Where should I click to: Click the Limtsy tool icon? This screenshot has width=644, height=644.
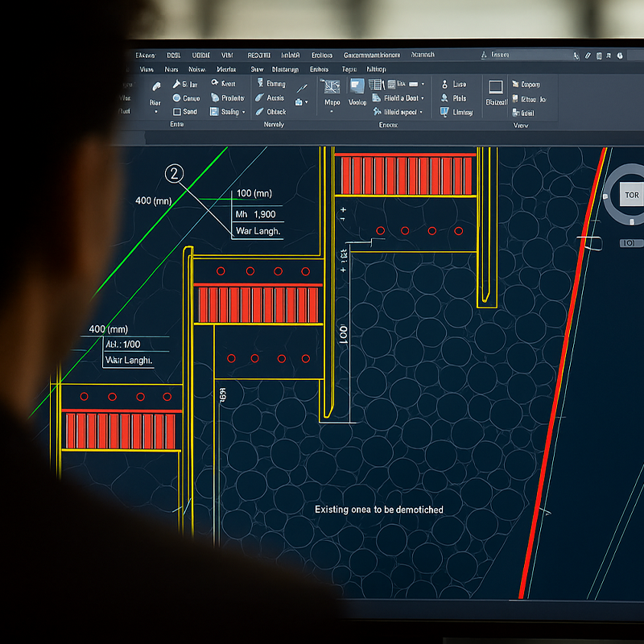[x=444, y=112]
